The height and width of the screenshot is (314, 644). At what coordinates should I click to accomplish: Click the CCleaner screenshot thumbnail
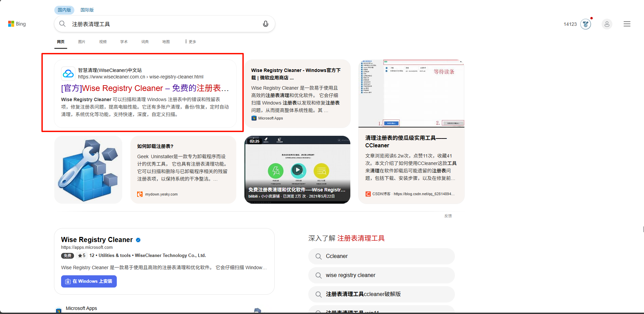point(411,93)
